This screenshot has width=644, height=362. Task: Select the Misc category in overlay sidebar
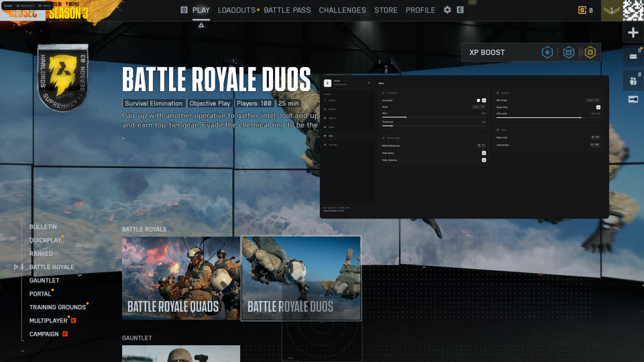point(346,136)
